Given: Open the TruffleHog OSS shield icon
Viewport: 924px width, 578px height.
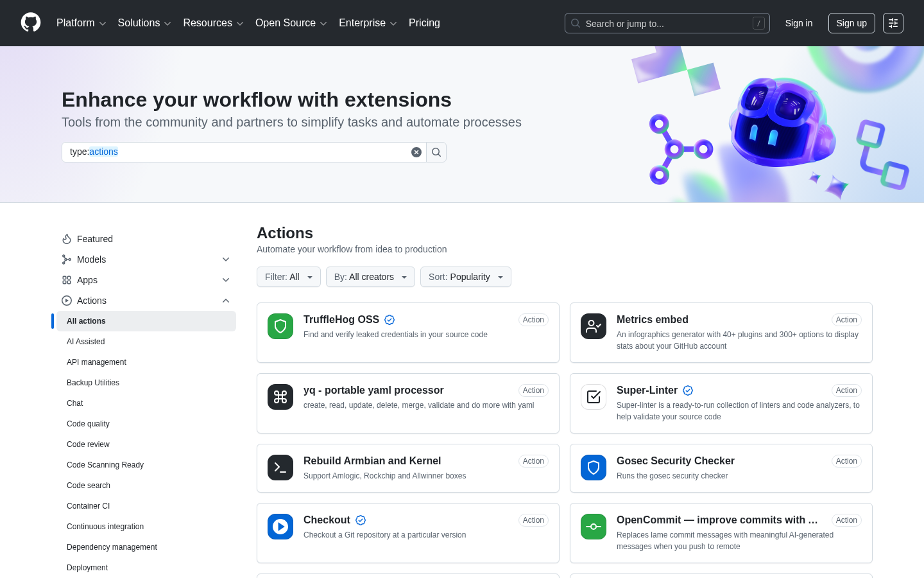Looking at the screenshot, I should pyautogui.click(x=280, y=326).
